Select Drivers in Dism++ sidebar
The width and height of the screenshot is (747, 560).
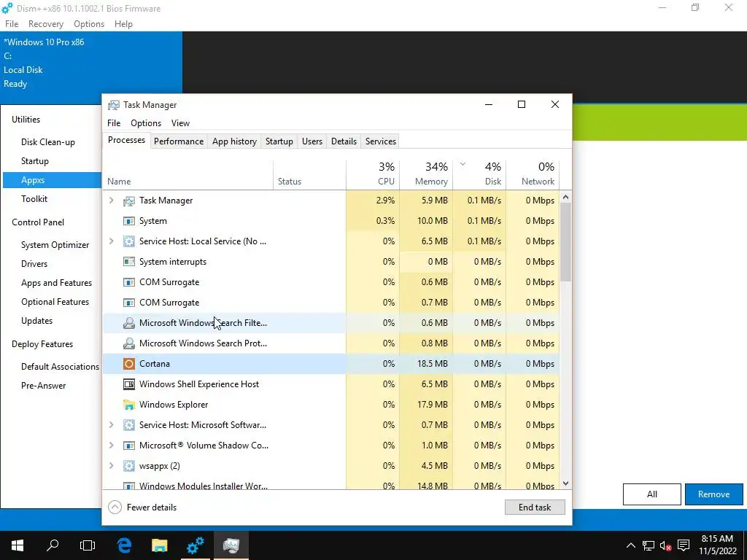pos(34,264)
